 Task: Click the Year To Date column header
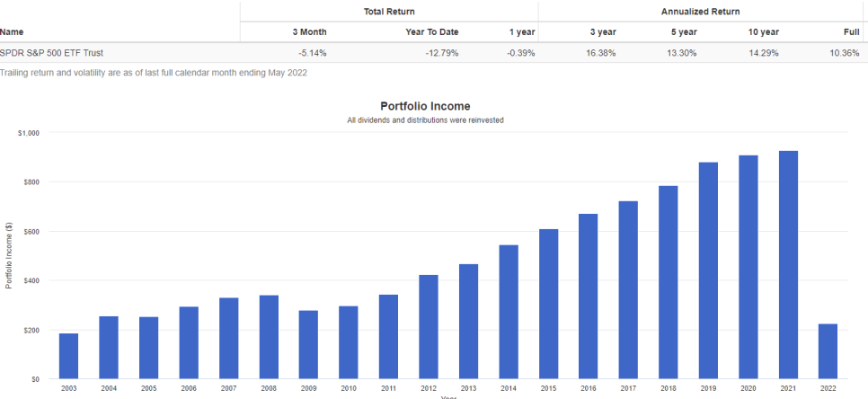pos(432,32)
